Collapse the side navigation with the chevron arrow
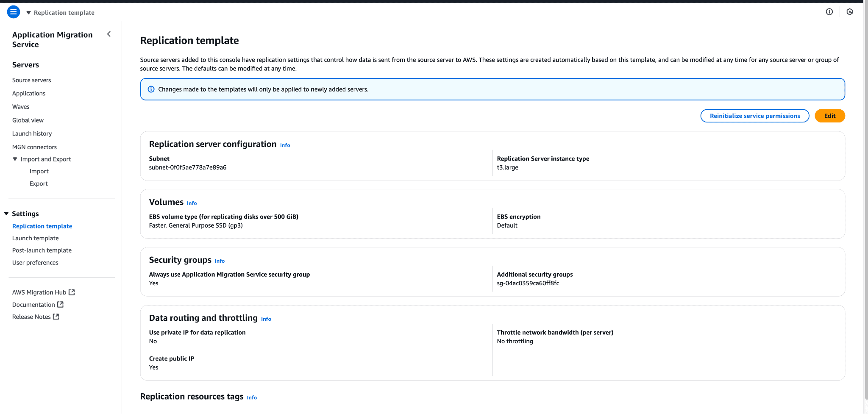This screenshot has height=414, width=868. 109,34
